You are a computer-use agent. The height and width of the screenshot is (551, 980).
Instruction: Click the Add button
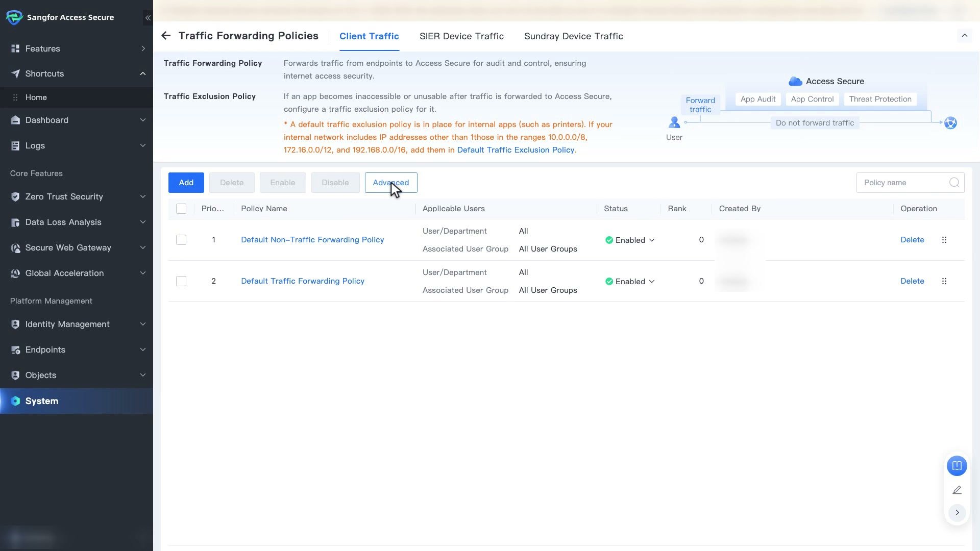pyautogui.click(x=186, y=183)
